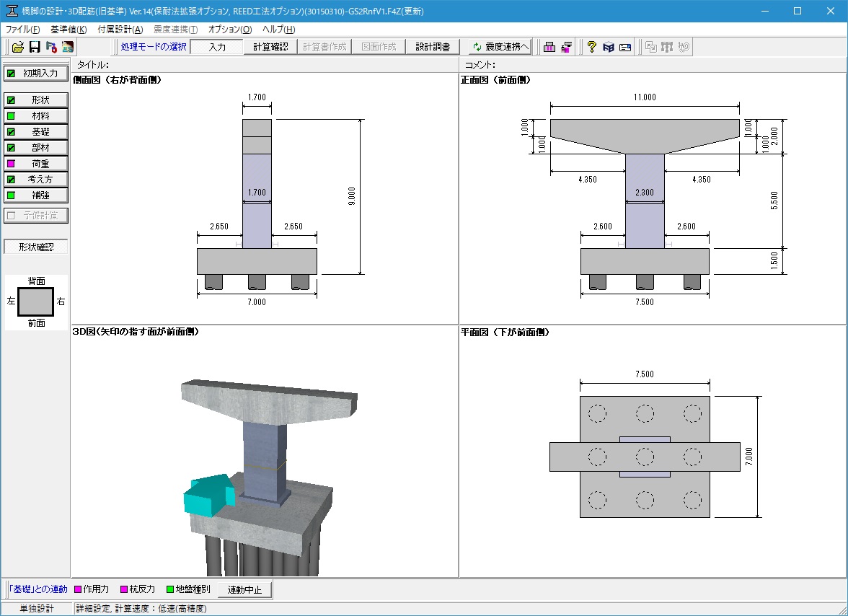Screen dimensions: 848x616
Task: Switch to 入力 processing mode
Action: tap(217, 47)
